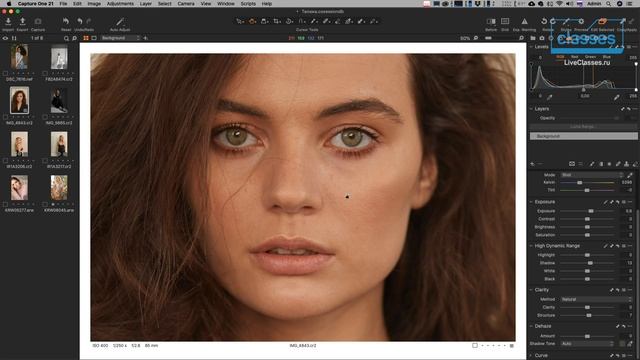Click the Import icon in toolbar
Screen dimensions: 640x360
(x=8, y=21)
